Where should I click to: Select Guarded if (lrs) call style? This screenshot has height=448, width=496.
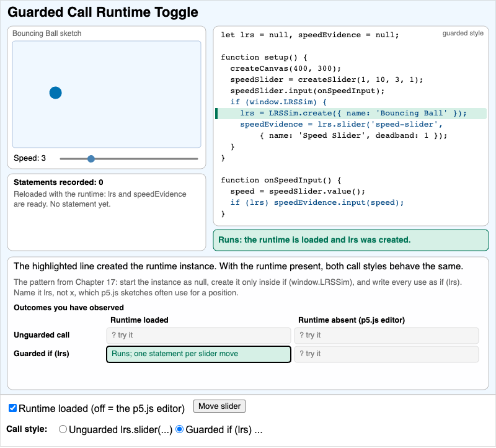(x=179, y=429)
